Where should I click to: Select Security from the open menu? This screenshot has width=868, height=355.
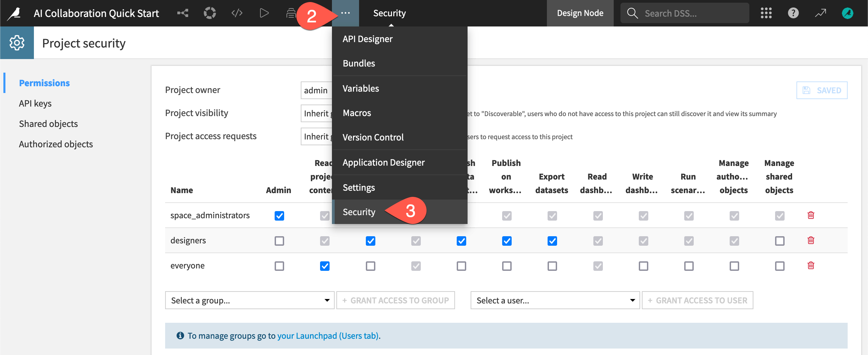[359, 211]
